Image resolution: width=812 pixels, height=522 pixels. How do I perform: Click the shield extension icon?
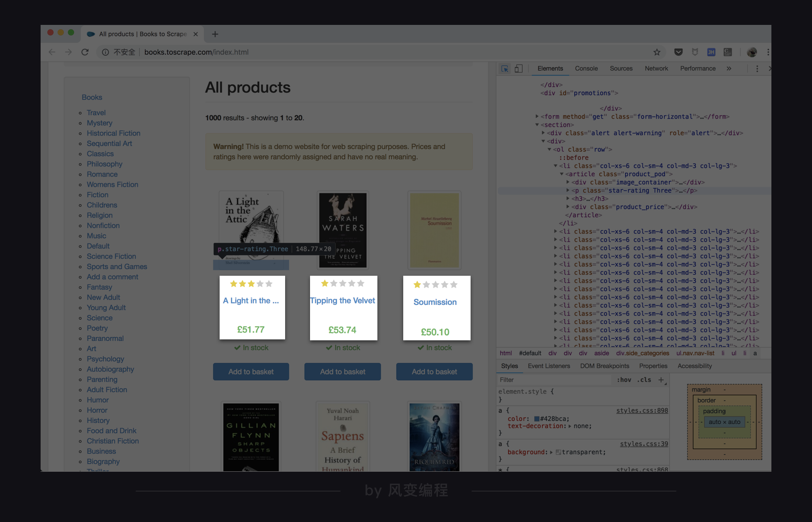tap(695, 52)
